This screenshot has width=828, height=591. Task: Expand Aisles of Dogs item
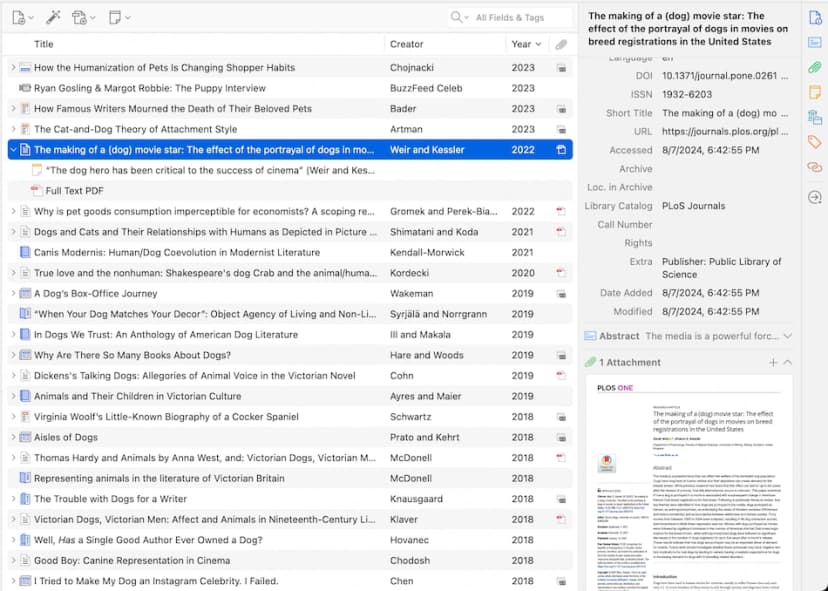tap(13, 437)
